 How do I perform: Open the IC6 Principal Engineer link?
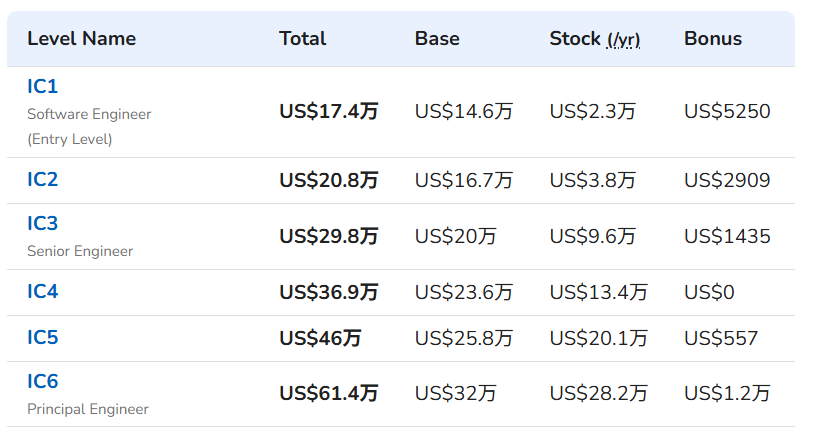[43, 381]
